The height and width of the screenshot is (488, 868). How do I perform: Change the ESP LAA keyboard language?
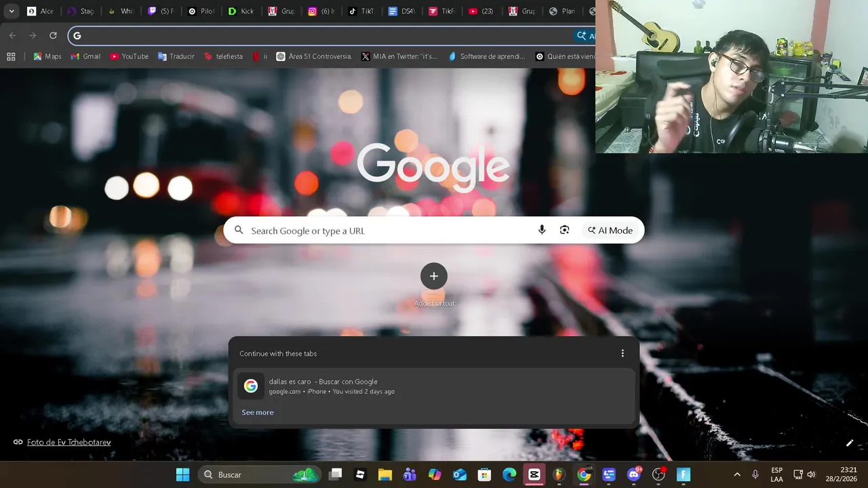pos(776,474)
